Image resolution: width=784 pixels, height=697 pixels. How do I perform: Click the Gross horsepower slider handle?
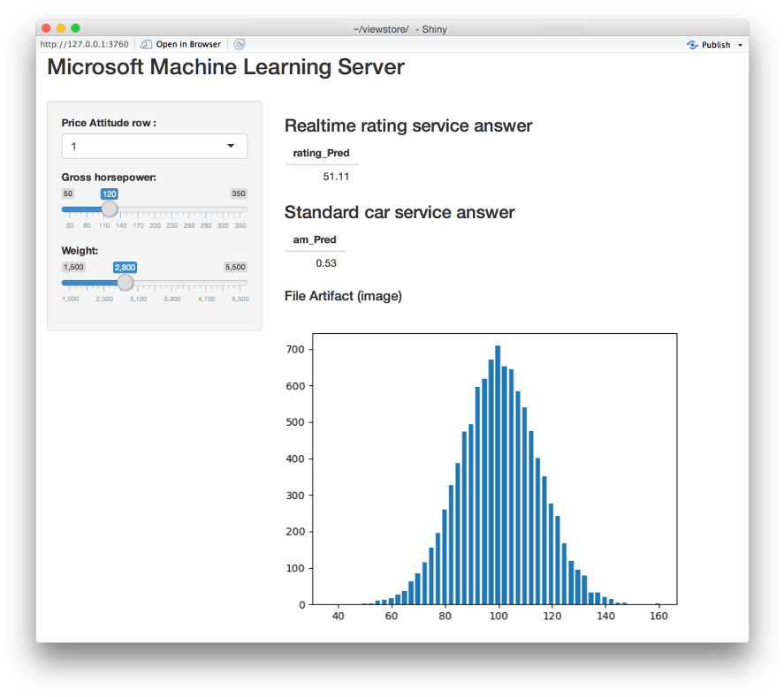pyautogui.click(x=110, y=208)
